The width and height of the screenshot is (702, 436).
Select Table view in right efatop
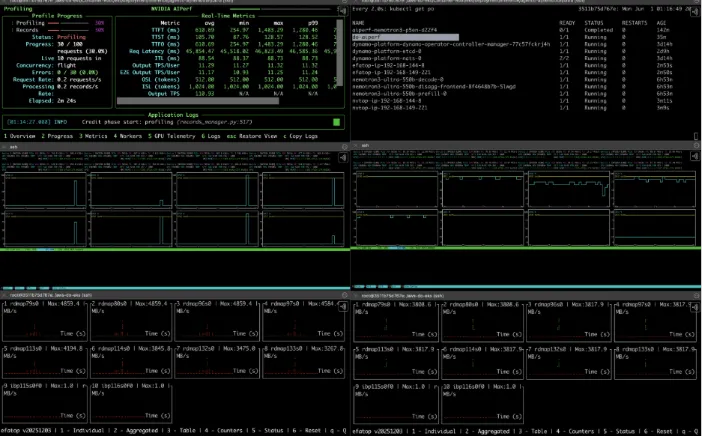534,432
